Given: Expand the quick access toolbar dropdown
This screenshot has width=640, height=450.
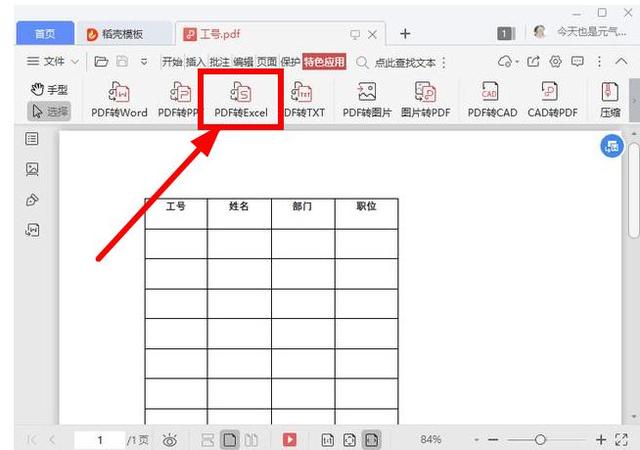Looking at the screenshot, I should tap(144, 62).
